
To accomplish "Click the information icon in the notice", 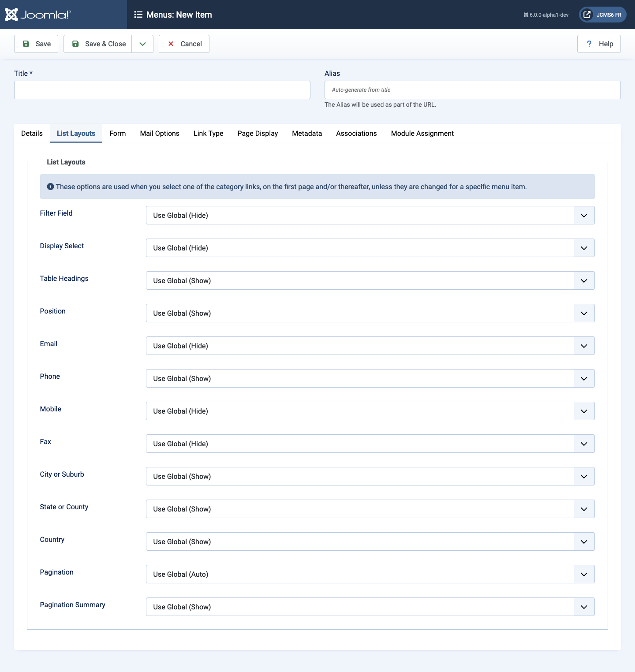I will (50, 187).
